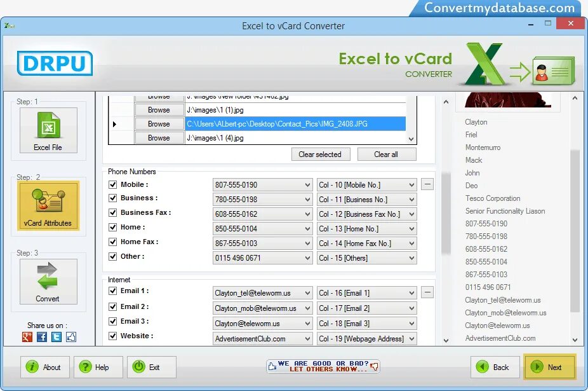Select the vCard Attributes step icon
The height and width of the screenshot is (391, 588).
pos(48,205)
